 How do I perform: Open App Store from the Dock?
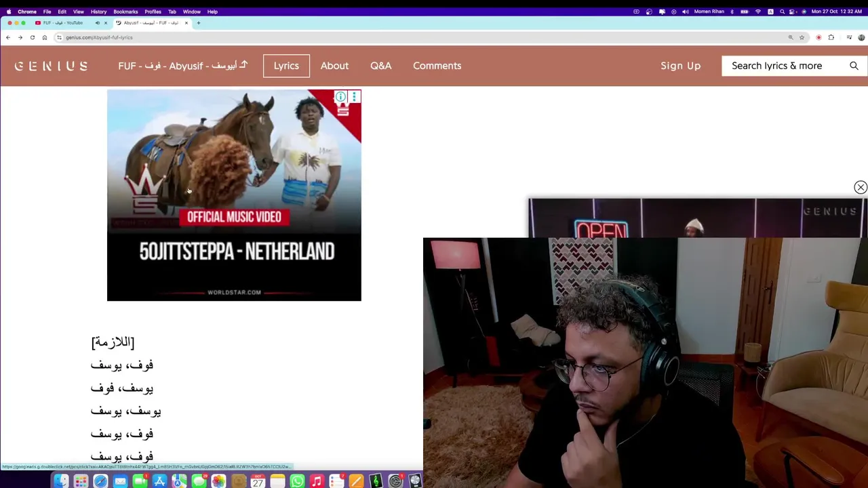(159, 481)
